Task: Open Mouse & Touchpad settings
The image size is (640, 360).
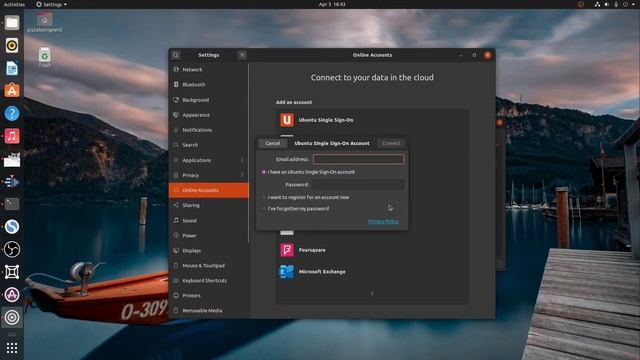Action: click(209, 266)
